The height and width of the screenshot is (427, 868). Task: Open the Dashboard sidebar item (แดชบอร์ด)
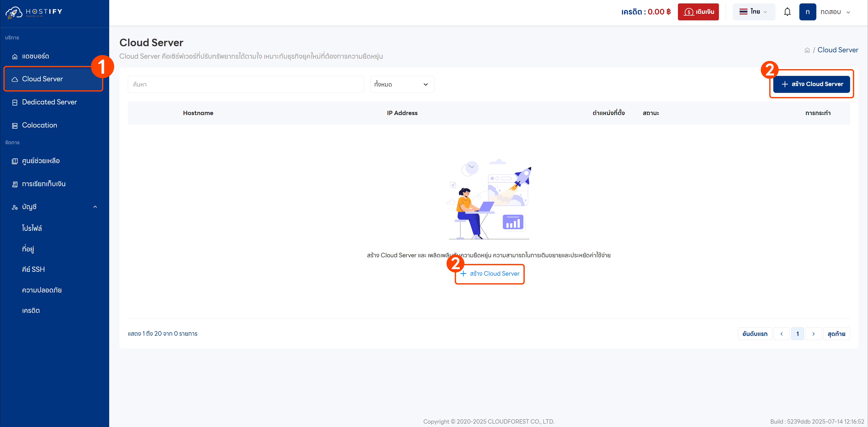coord(35,56)
